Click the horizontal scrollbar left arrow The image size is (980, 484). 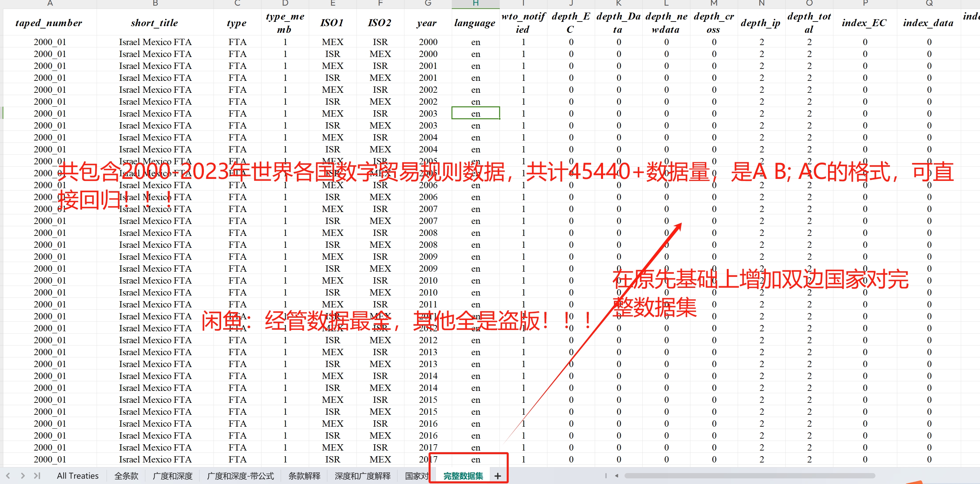617,476
